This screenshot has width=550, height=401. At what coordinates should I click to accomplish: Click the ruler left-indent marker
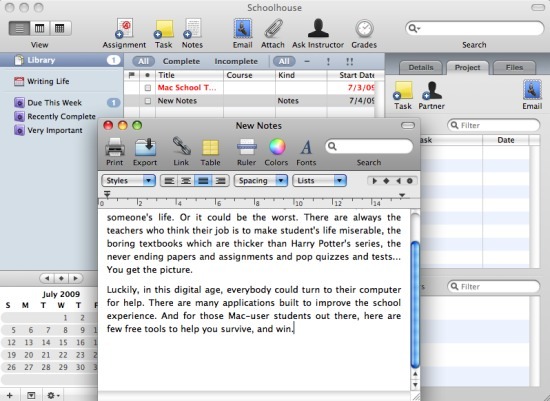tap(107, 194)
